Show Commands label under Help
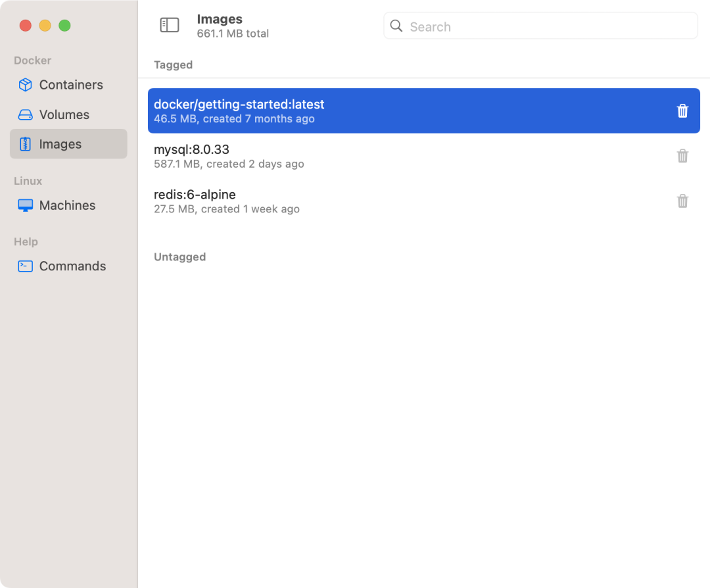Viewport: 710px width, 588px height. click(x=72, y=266)
